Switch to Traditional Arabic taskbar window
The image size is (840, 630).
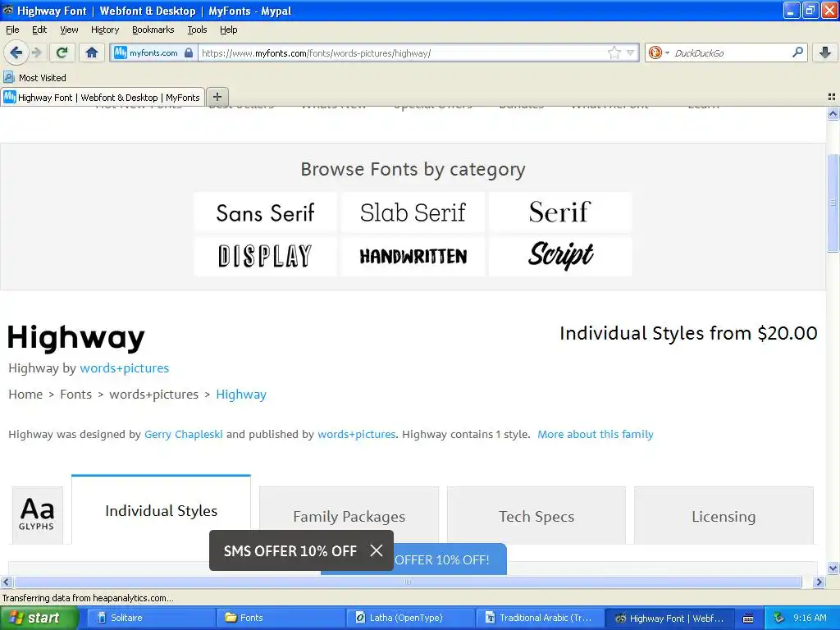(541, 618)
